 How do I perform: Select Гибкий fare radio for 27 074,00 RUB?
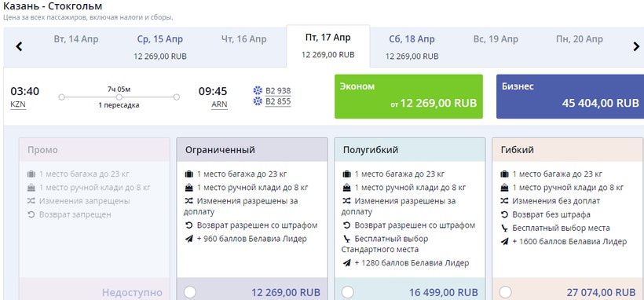coord(505,292)
